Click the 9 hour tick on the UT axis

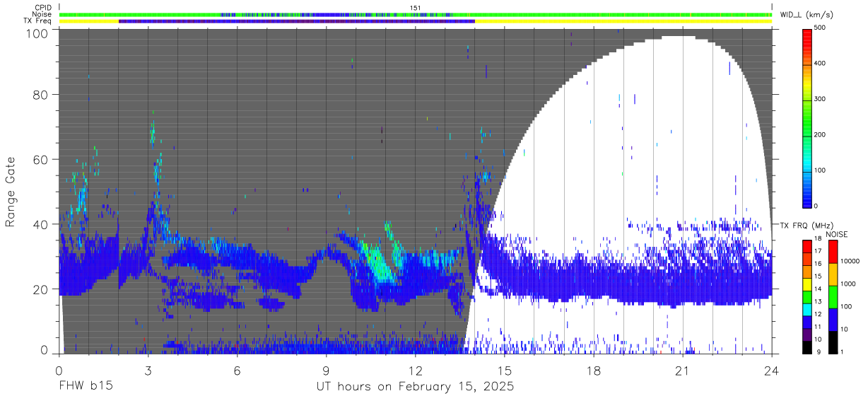(326, 371)
